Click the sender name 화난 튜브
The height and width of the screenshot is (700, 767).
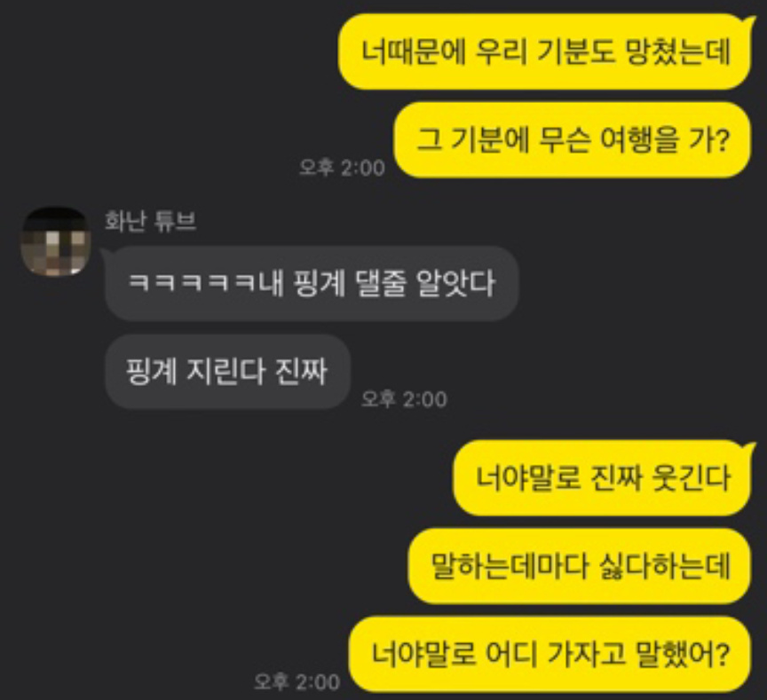tap(150, 220)
